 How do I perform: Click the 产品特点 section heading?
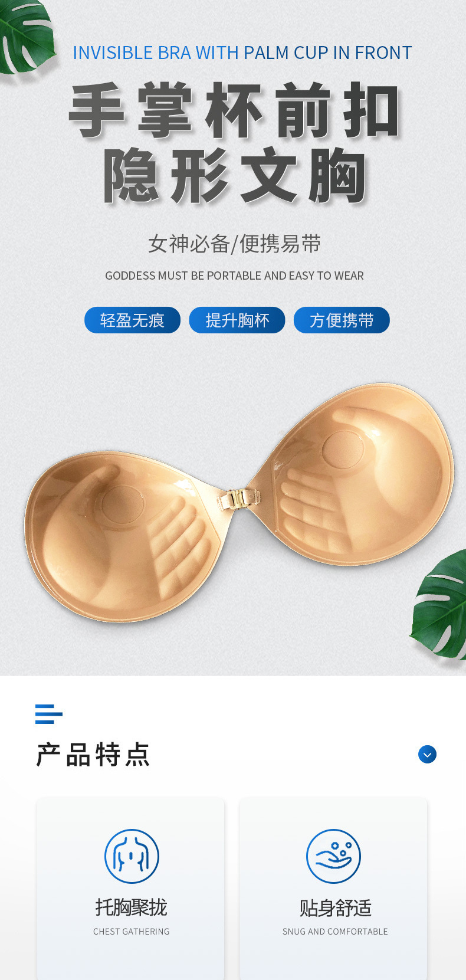[93, 755]
